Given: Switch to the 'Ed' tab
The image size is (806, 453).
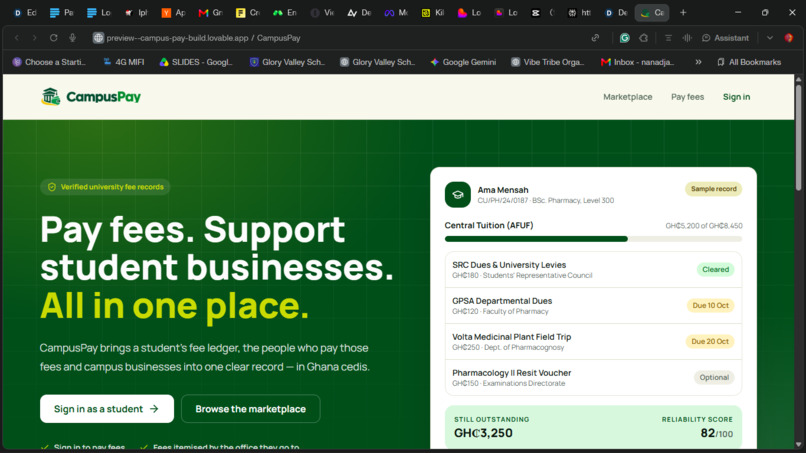Looking at the screenshot, I should point(25,13).
